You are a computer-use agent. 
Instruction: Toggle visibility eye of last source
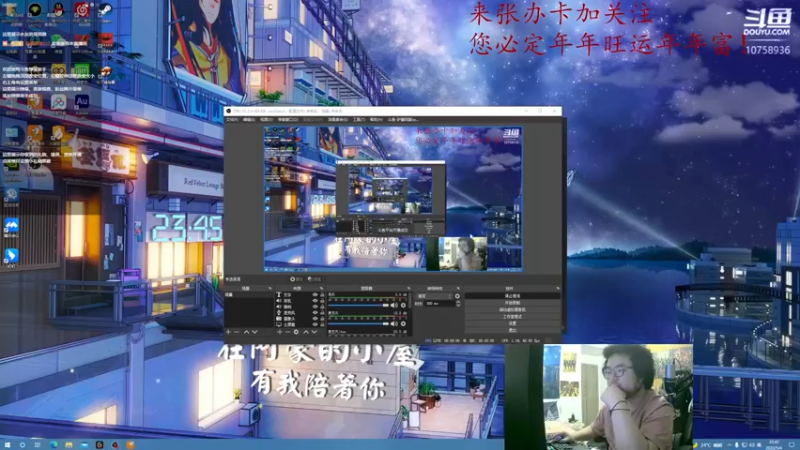(315, 324)
